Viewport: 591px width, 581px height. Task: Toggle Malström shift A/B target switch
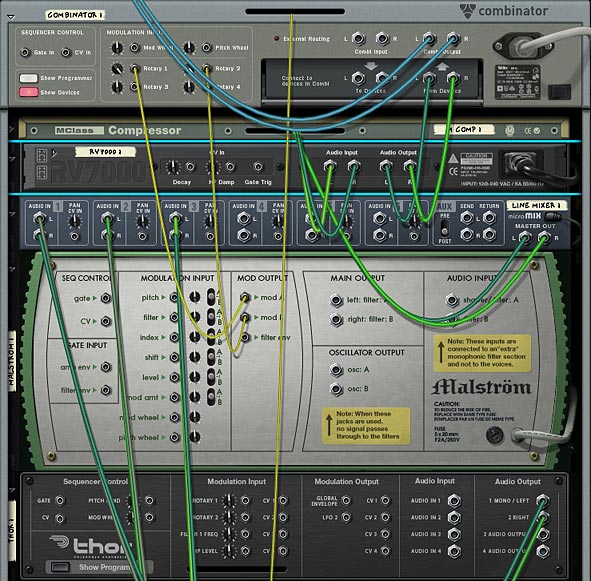tap(211, 357)
